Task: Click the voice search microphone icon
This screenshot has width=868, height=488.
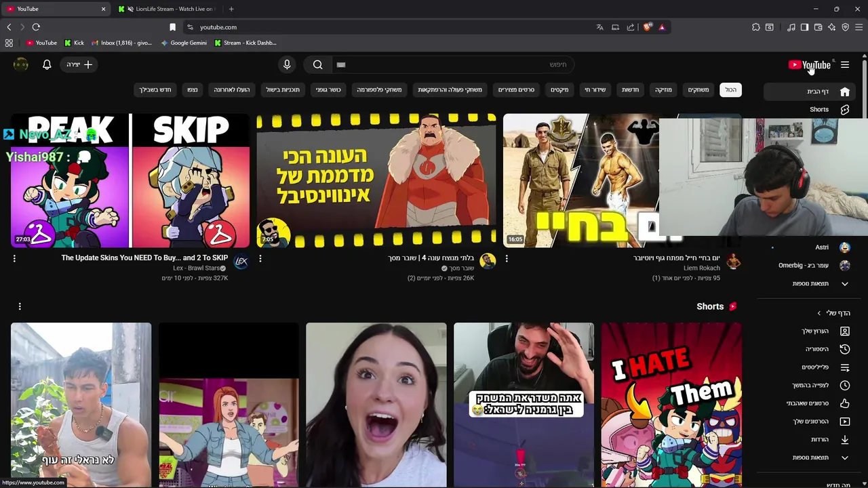Action: coord(287,64)
